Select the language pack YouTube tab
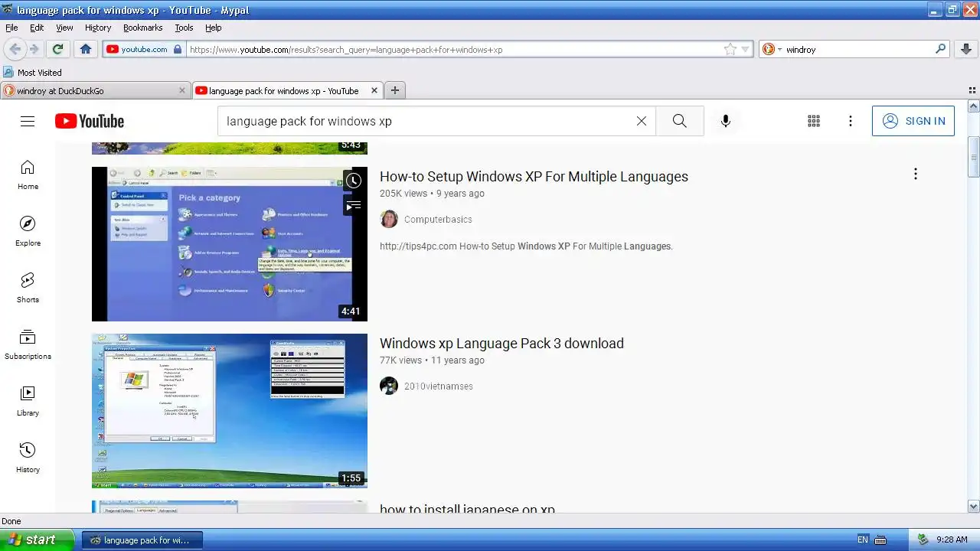Viewport: 980px width, 551px height. [287, 90]
